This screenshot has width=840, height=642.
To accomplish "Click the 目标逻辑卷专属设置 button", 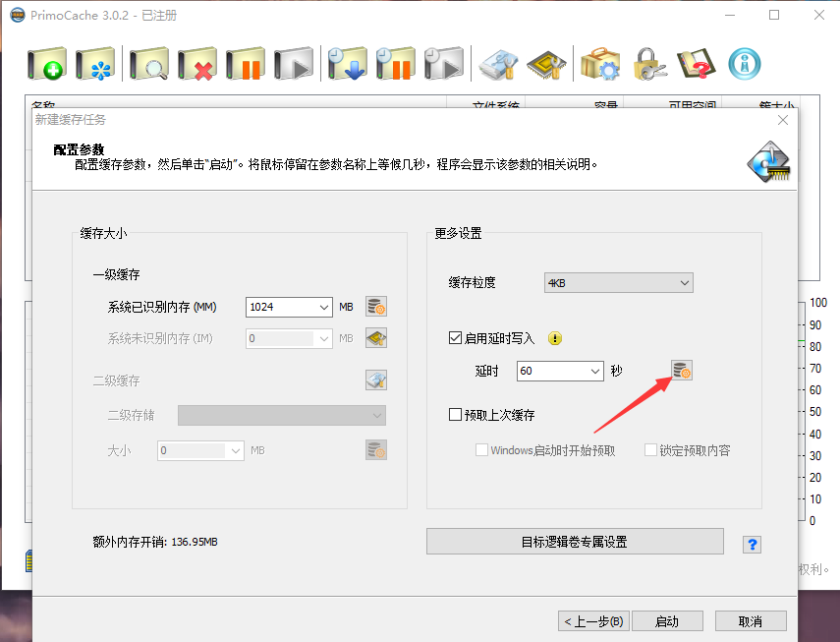I will (575, 542).
